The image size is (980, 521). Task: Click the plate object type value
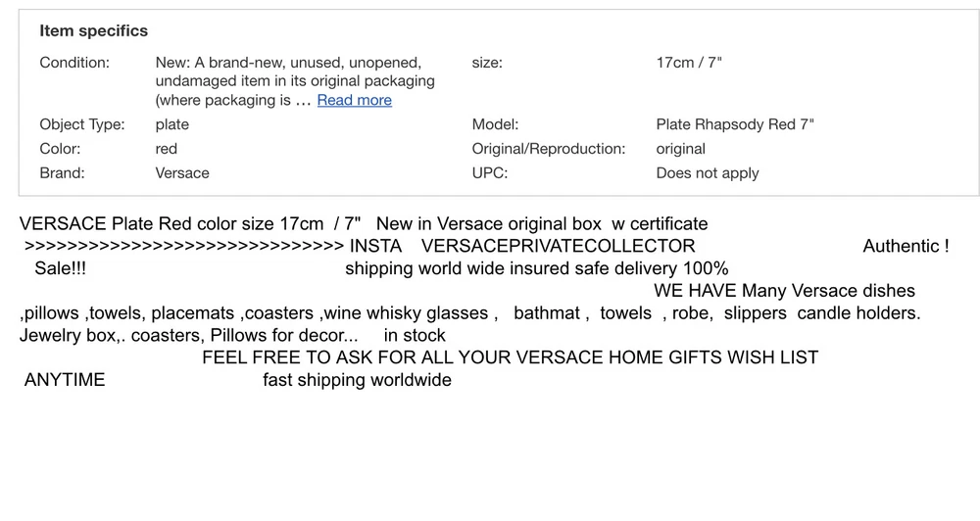click(172, 124)
